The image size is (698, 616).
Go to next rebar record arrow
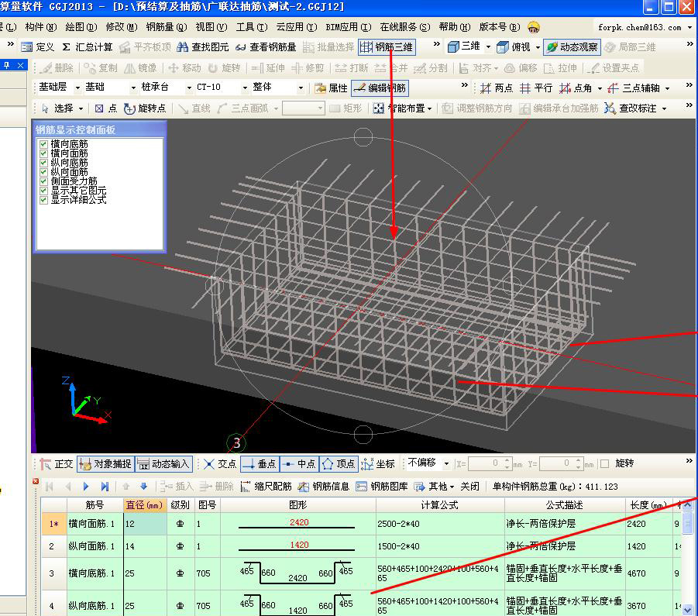(86, 487)
